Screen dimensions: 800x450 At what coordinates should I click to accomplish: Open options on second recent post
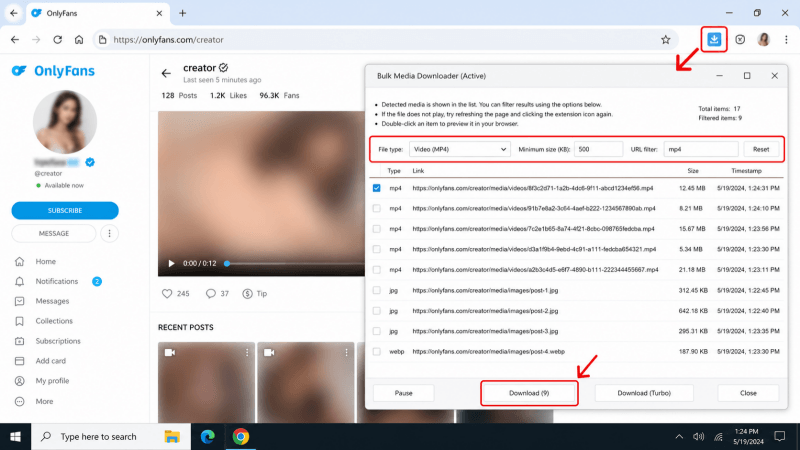(346, 353)
